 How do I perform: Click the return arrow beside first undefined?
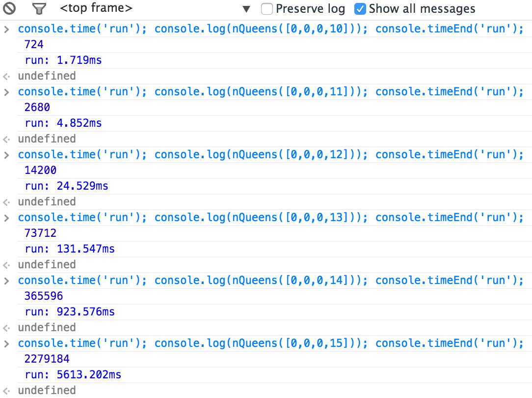[6, 77]
